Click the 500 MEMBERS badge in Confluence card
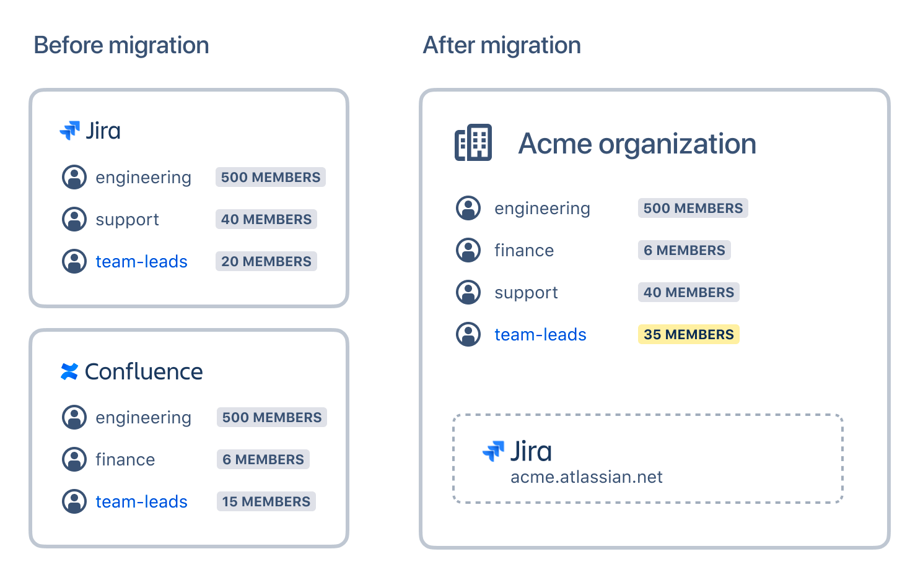This screenshot has width=923, height=588. 272,417
